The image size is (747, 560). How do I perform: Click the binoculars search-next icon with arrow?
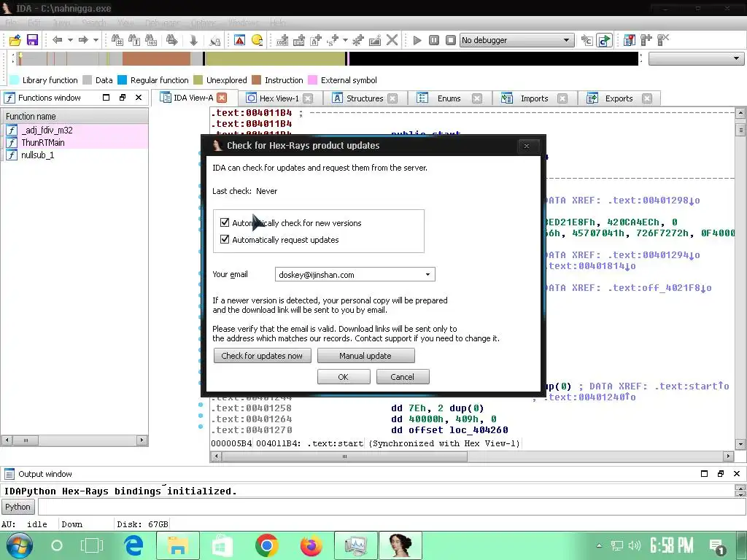(172, 40)
